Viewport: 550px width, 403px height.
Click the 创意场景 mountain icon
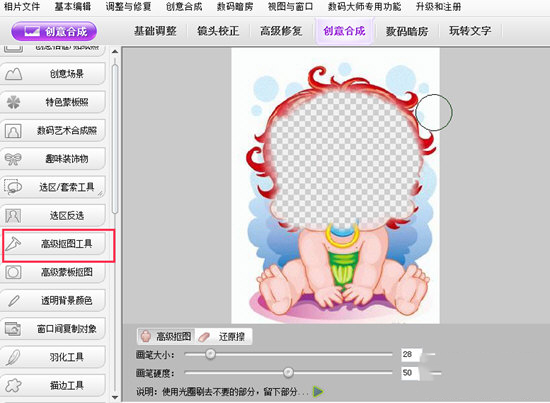pos(13,74)
